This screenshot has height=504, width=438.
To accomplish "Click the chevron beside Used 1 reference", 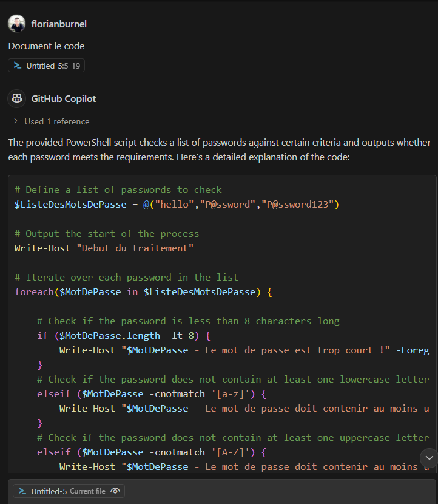I will (x=16, y=121).
